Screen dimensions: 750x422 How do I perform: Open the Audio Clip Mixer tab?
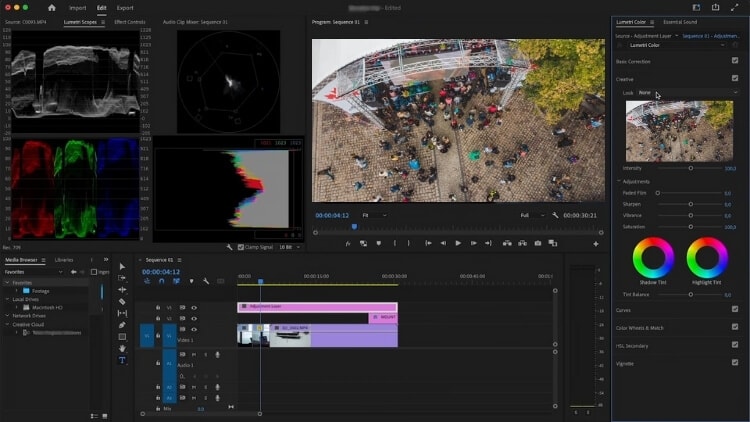click(195, 22)
